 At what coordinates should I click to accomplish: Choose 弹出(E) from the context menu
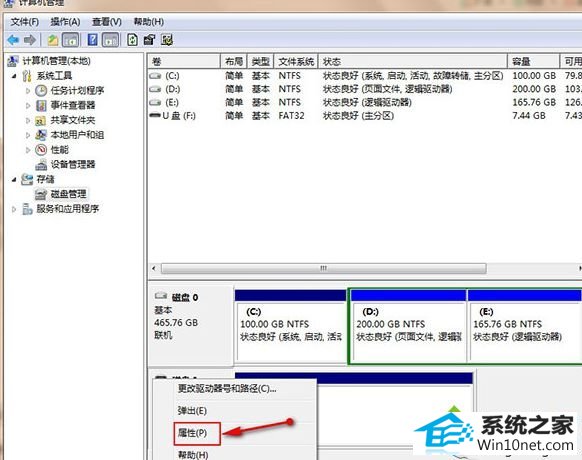(x=192, y=411)
